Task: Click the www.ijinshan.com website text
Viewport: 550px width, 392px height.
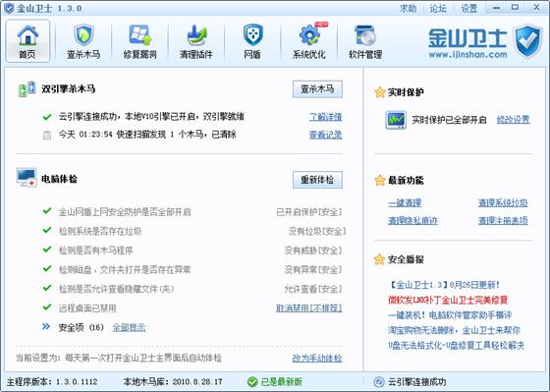Action: [467, 55]
